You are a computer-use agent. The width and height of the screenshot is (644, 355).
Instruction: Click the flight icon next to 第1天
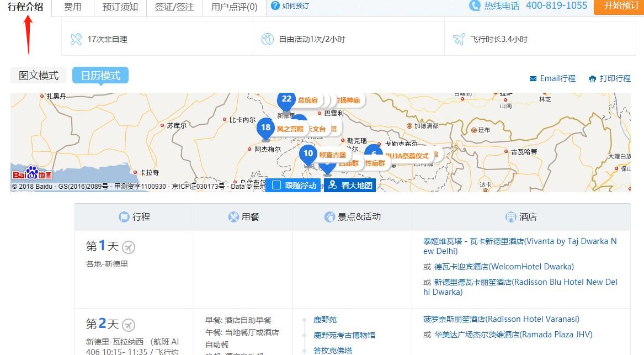pos(129,247)
